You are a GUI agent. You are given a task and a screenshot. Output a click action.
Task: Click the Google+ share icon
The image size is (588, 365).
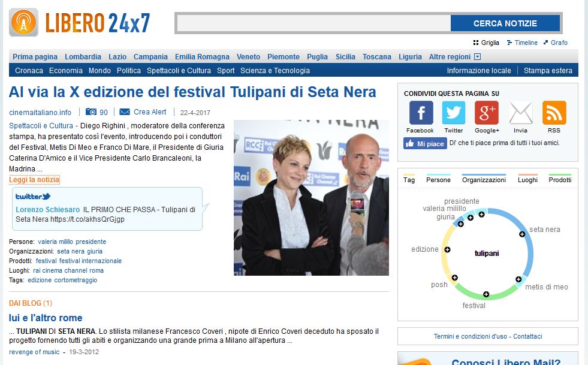point(486,113)
